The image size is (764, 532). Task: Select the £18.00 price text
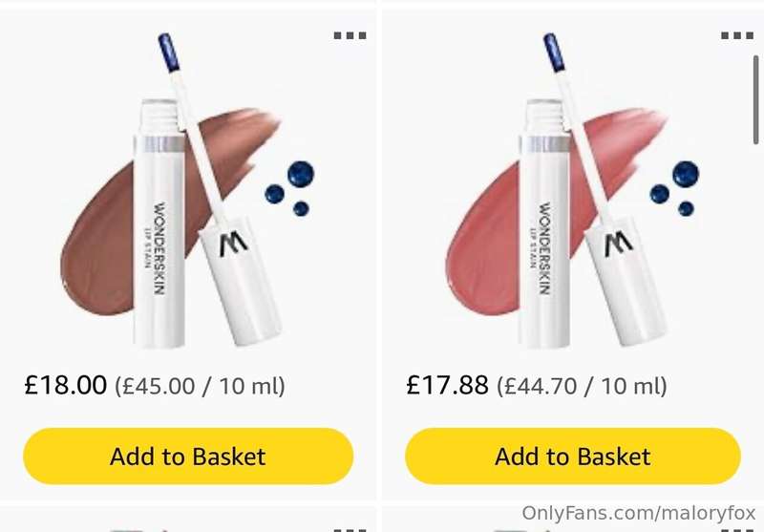tap(65, 385)
